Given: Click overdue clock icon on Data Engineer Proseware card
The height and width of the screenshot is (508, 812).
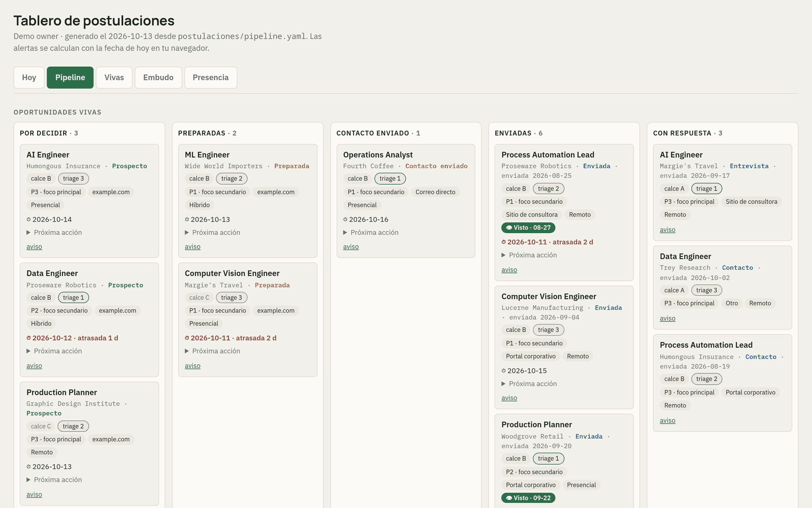Looking at the screenshot, I should (29, 338).
